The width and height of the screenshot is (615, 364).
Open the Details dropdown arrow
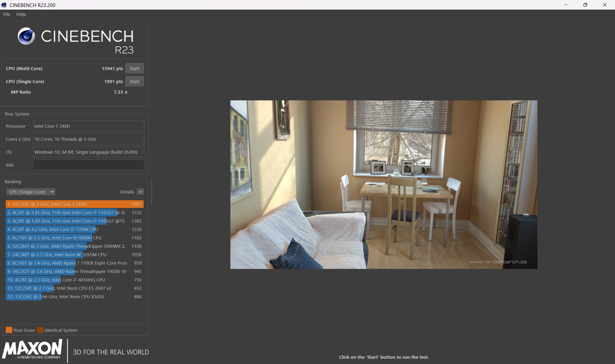(140, 192)
